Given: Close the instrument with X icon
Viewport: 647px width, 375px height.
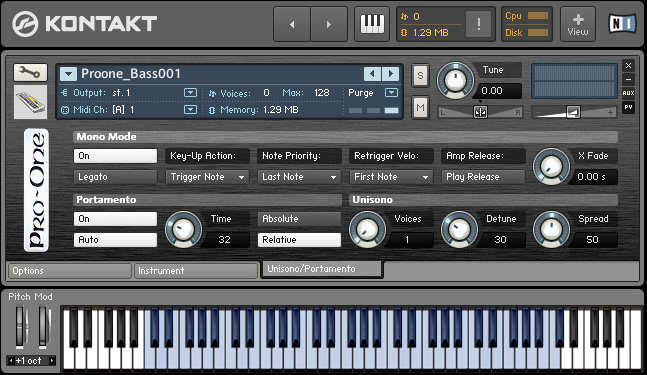Looking at the screenshot, I should [x=628, y=66].
